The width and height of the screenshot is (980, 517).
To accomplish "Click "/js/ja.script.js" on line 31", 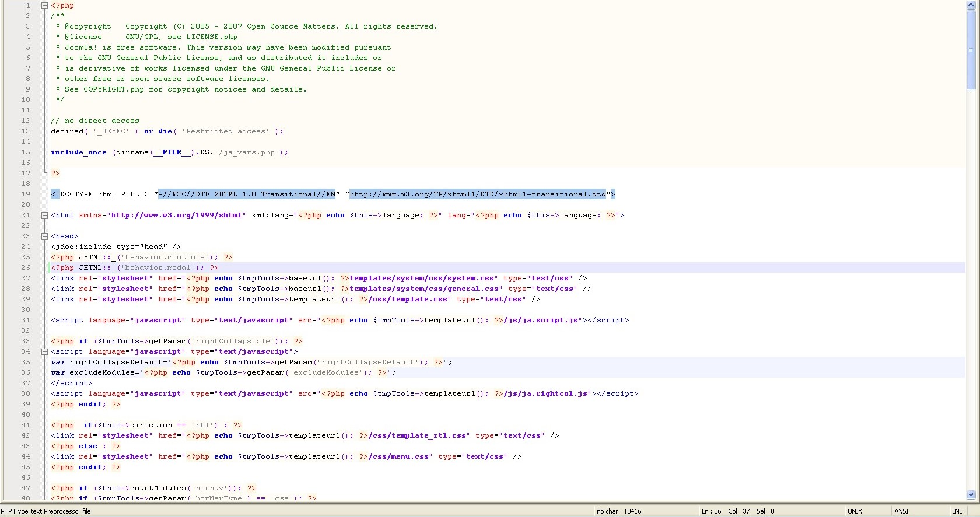I will pos(541,320).
